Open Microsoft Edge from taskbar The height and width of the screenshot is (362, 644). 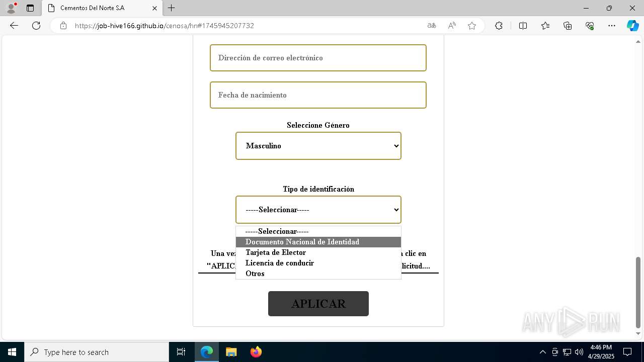pyautogui.click(x=207, y=352)
